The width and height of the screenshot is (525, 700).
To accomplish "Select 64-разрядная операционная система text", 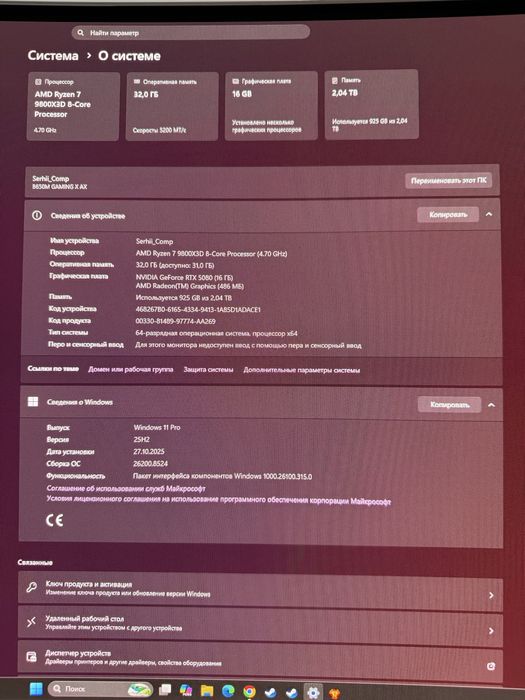I will pos(216,333).
